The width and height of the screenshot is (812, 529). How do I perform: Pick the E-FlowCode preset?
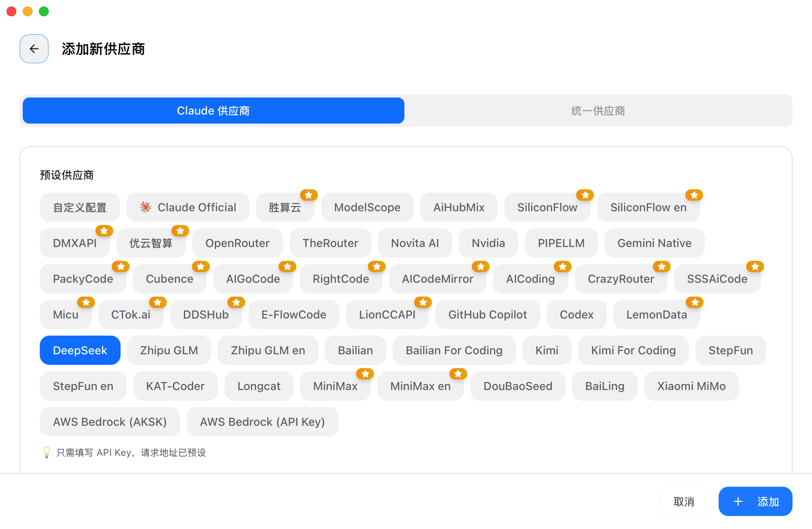[x=294, y=314]
